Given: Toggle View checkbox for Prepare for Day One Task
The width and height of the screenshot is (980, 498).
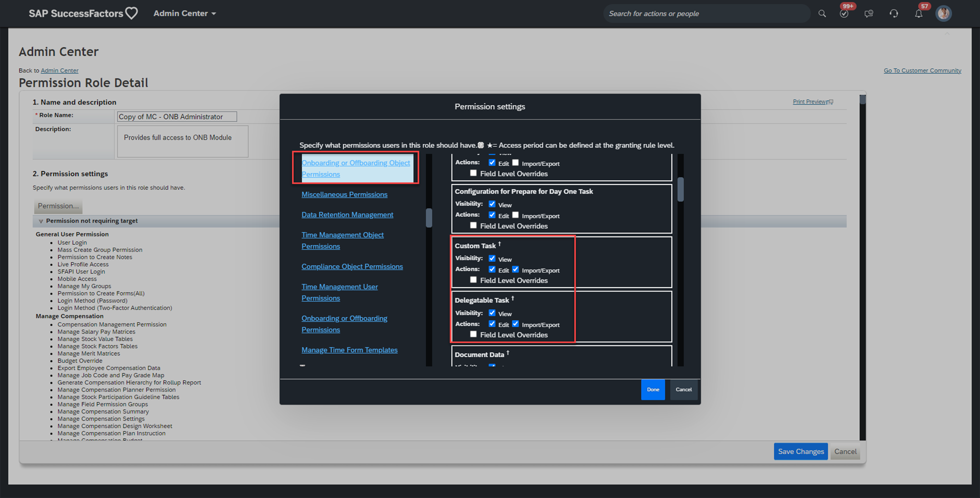Looking at the screenshot, I should [492, 204].
